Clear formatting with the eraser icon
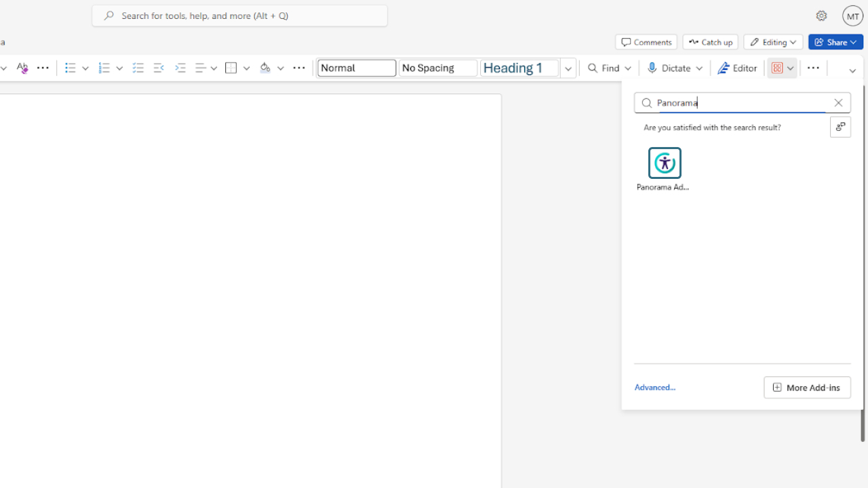 pyautogui.click(x=22, y=68)
